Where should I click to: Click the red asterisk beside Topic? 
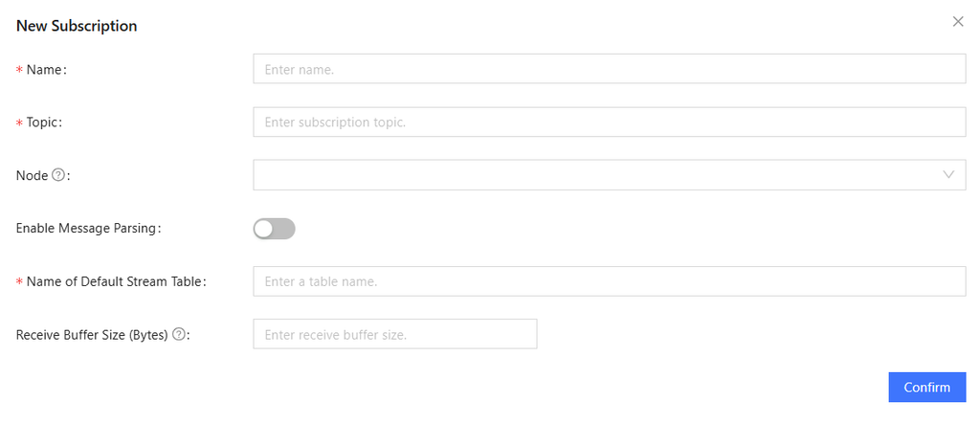coord(19,123)
